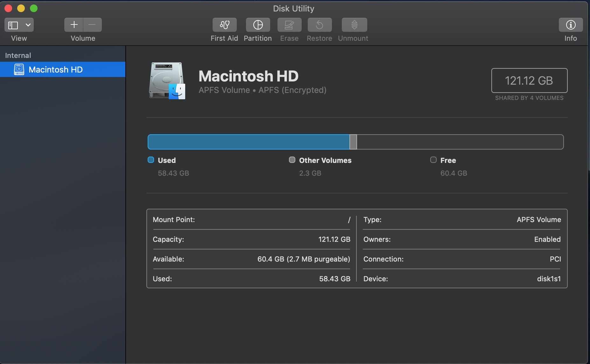Screen dimensions: 590x364
Task: Open the Info panel icon
Action: [x=571, y=25]
